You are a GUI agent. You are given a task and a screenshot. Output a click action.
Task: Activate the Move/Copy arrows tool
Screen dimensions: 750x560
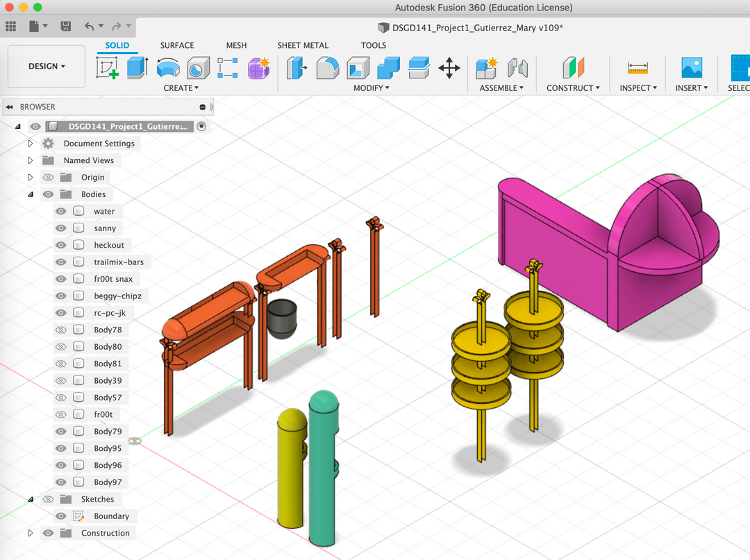(449, 68)
